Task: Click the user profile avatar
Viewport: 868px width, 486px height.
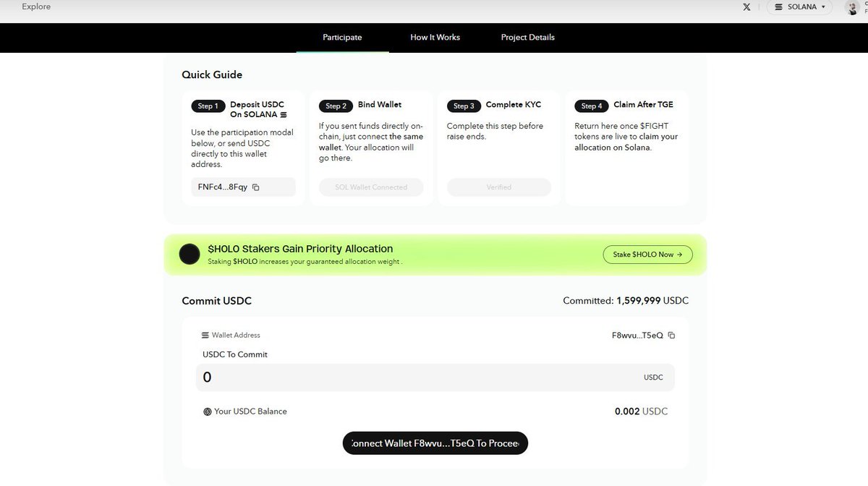Action: (x=852, y=7)
